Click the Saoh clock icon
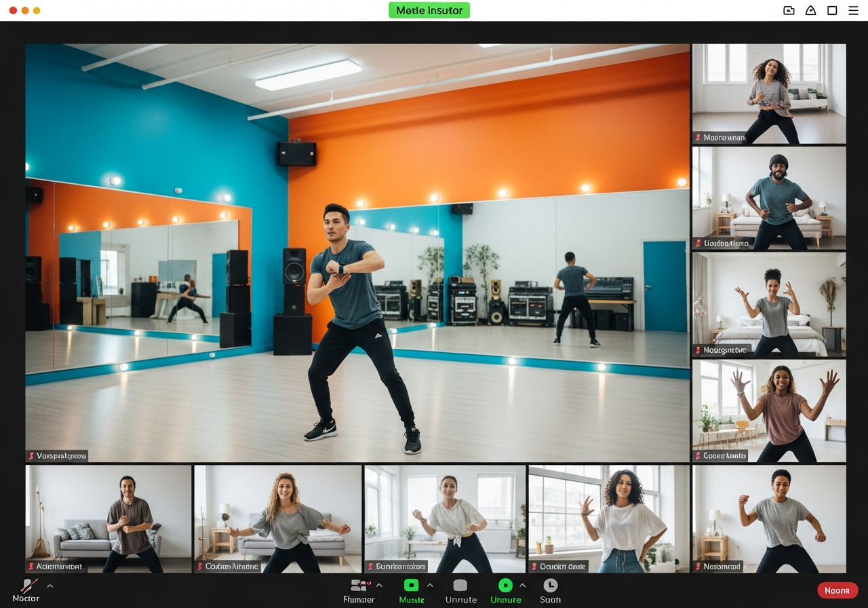The image size is (868, 608). (x=550, y=586)
